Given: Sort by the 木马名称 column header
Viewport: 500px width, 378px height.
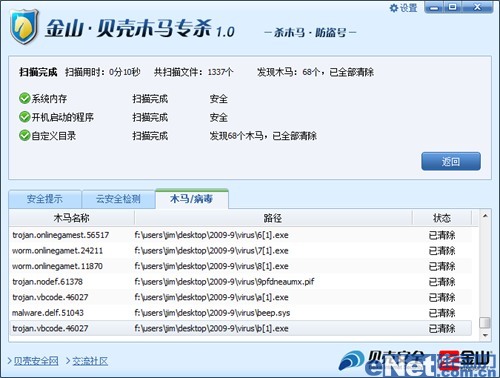Looking at the screenshot, I should (72, 218).
